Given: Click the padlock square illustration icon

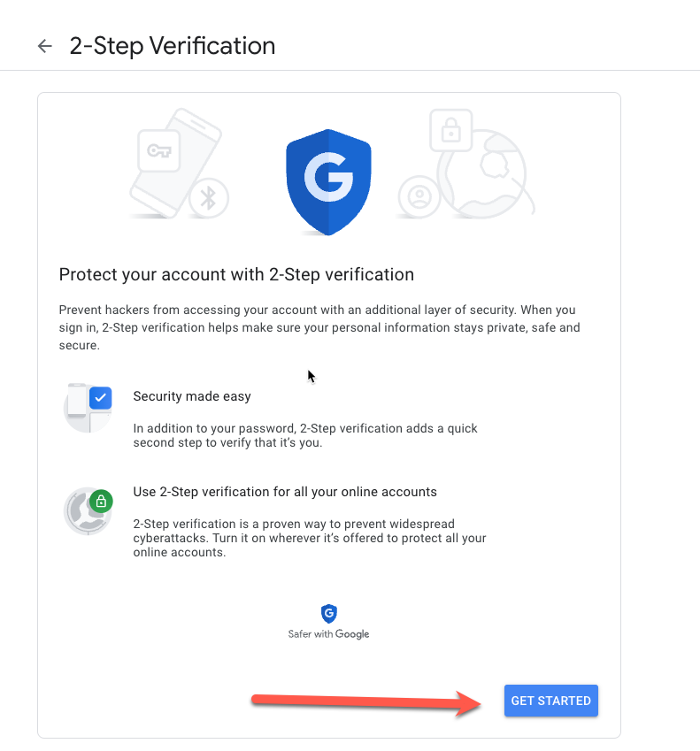Looking at the screenshot, I should [x=450, y=130].
